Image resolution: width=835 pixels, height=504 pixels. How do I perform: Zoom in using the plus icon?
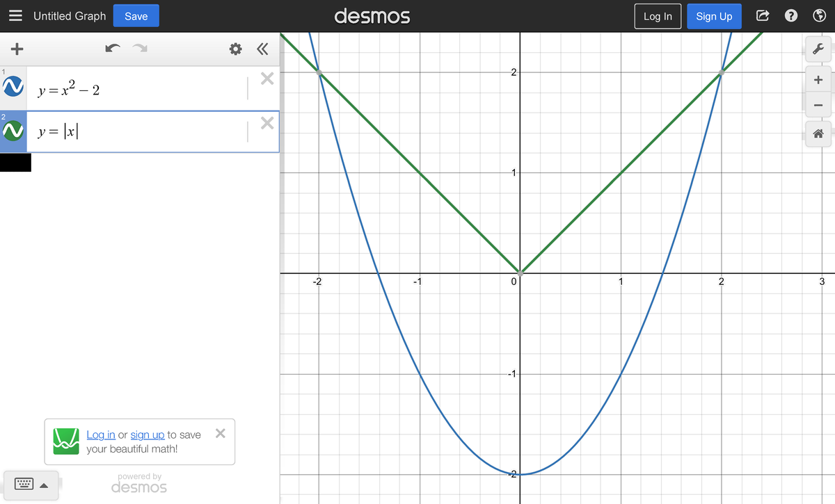point(818,79)
